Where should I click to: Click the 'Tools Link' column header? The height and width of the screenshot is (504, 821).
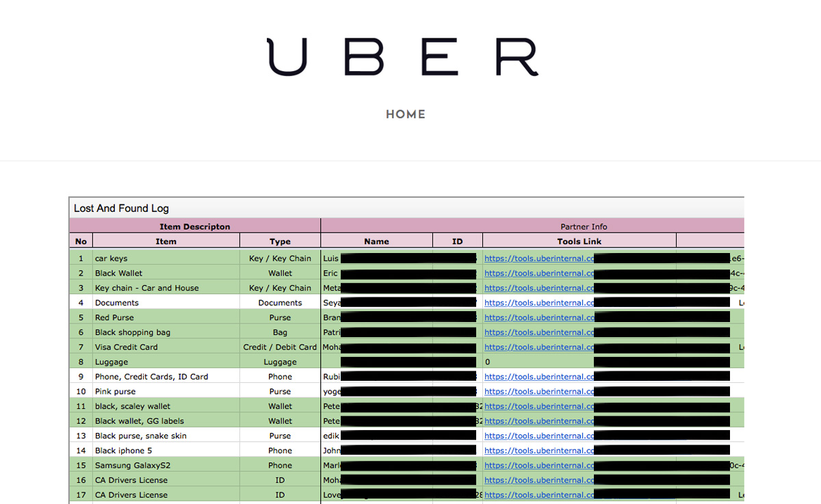pos(579,241)
